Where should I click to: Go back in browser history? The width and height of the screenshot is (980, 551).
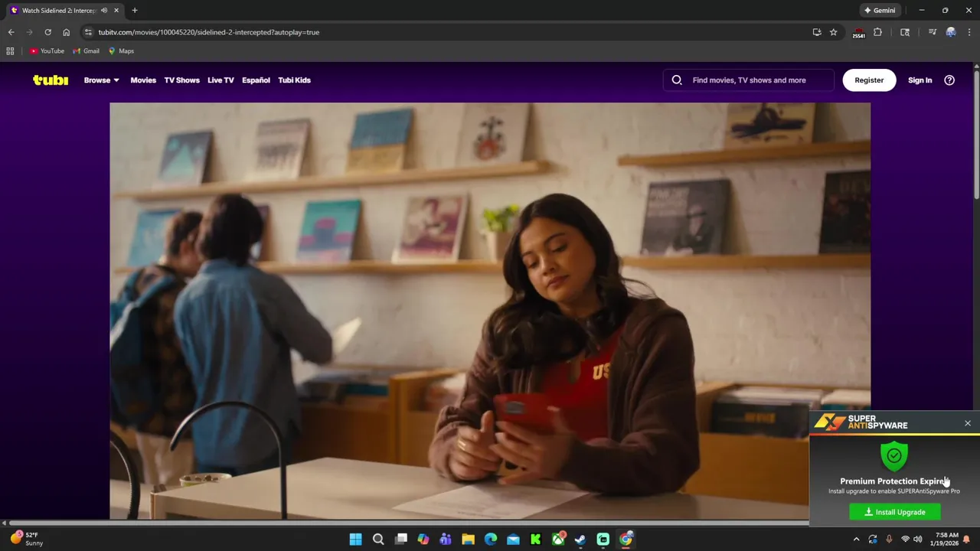[11, 32]
